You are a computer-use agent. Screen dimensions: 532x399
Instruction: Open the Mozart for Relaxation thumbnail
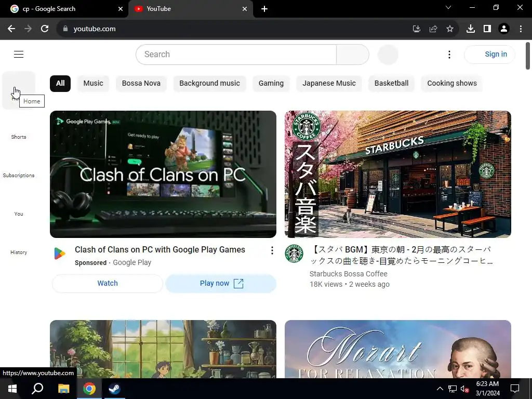[397, 349]
